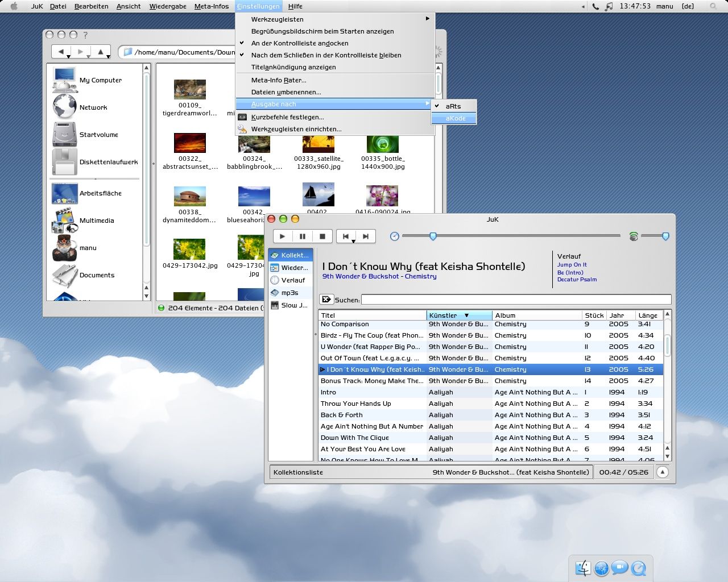Click JuK volume slider handle
The image size is (728, 582).
pyautogui.click(x=665, y=236)
